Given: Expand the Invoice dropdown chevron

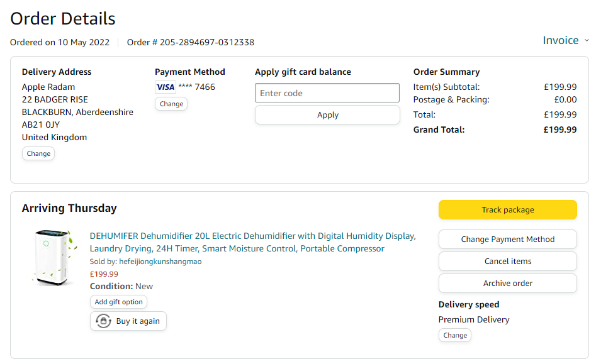Looking at the screenshot, I should point(587,41).
